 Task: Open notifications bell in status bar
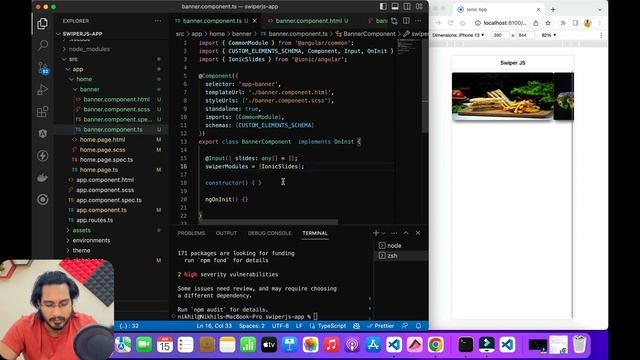(x=418, y=326)
